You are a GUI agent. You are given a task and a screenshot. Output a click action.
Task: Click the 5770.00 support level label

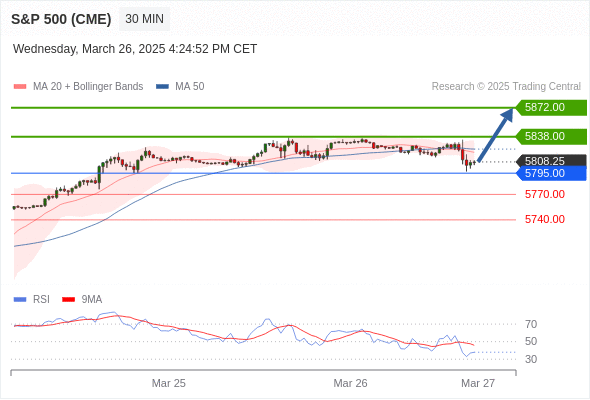tap(544, 195)
